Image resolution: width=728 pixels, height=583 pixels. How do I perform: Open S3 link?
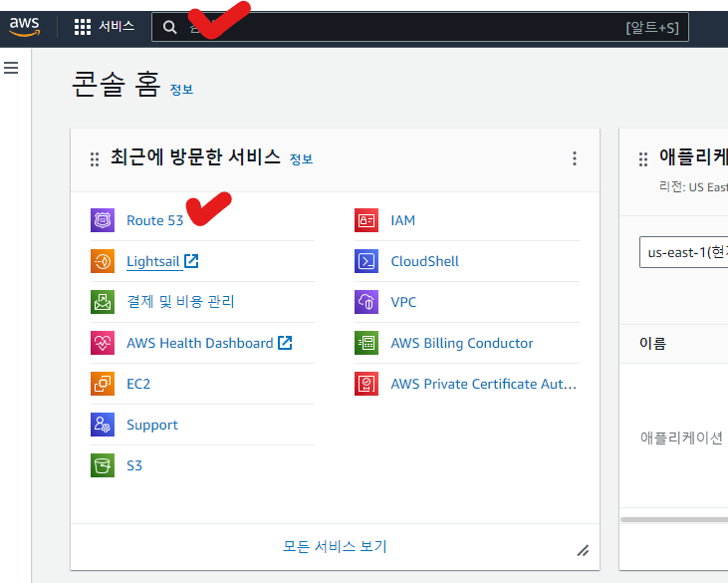tap(134, 465)
